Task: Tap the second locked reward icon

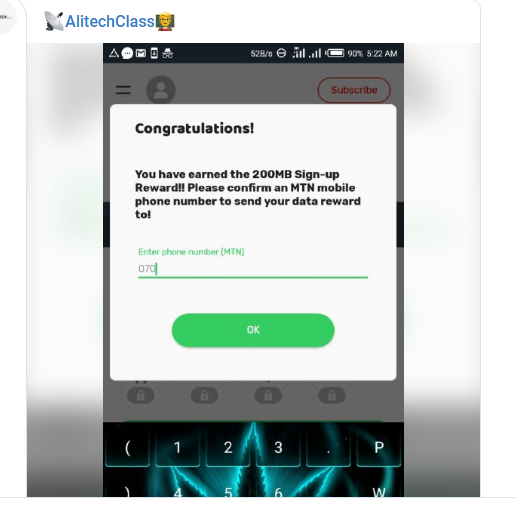Action: click(x=204, y=395)
